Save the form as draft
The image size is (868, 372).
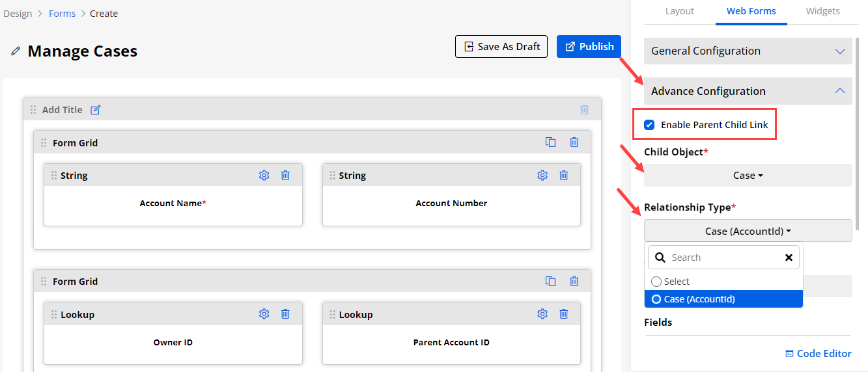coord(501,47)
